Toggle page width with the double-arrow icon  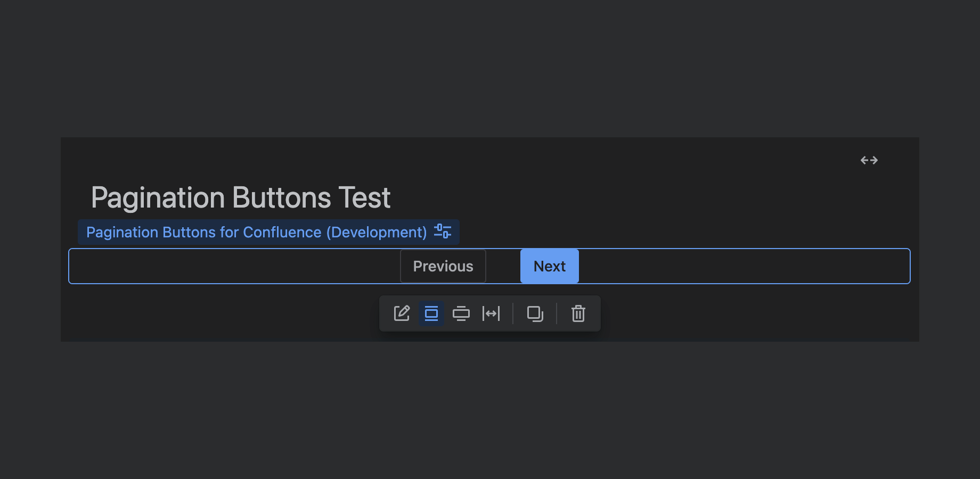pyautogui.click(x=869, y=160)
